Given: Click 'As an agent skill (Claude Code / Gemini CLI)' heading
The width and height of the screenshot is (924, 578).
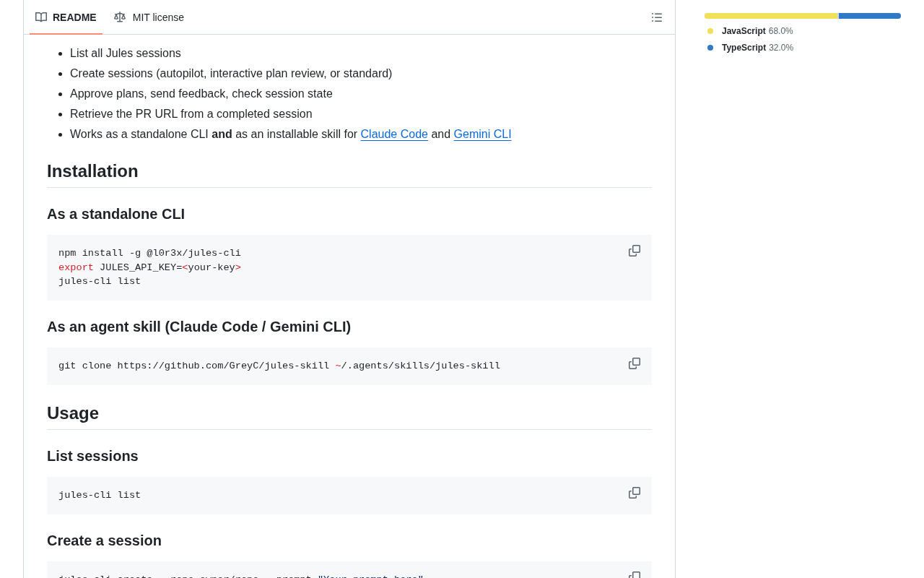Looking at the screenshot, I should pos(199,327).
